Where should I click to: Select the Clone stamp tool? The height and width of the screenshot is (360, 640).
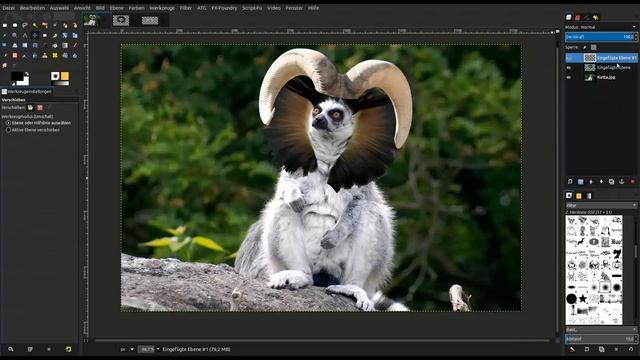(x=45, y=56)
